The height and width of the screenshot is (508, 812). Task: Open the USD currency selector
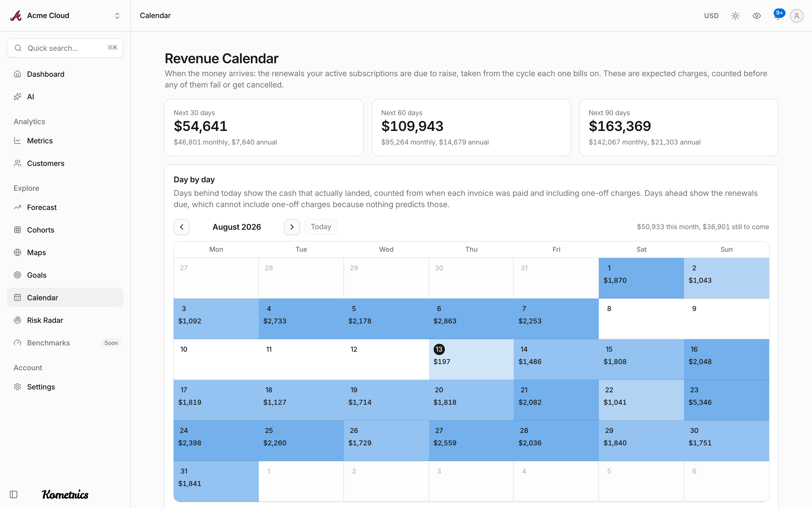click(711, 16)
